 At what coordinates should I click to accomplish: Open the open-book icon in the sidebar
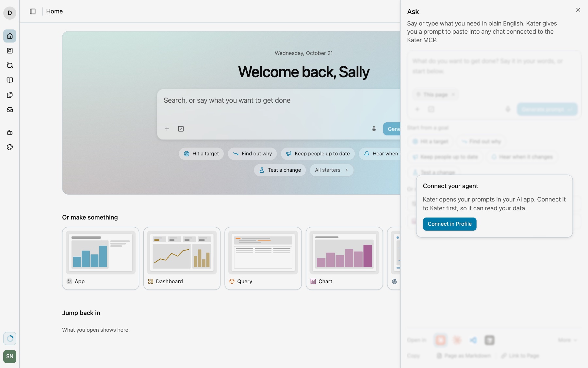click(x=10, y=80)
